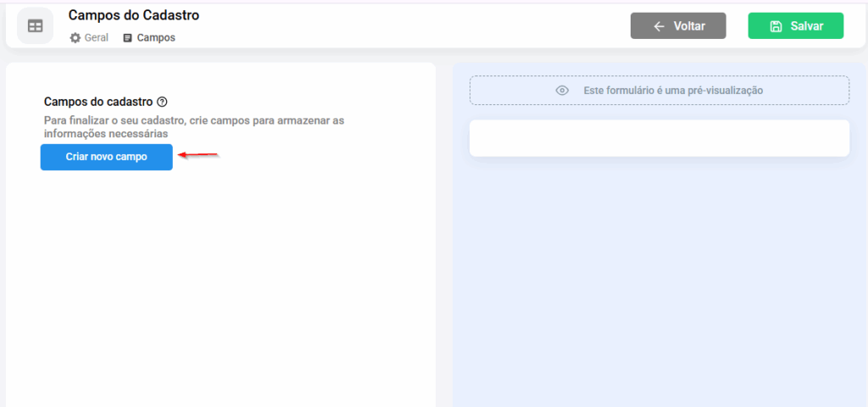Image resolution: width=868 pixels, height=407 pixels.
Task: Click the floppy disk icon inside Salvar
Action: click(x=776, y=26)
